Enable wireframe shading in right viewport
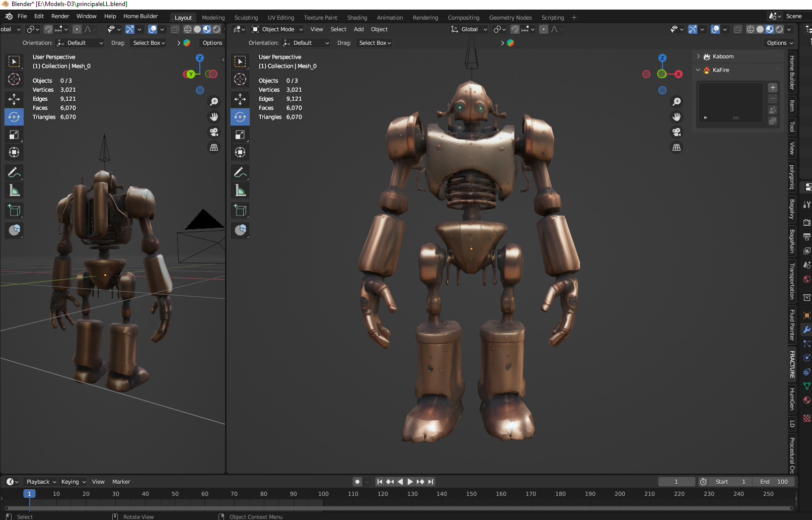812x520 pixels. pos(750,29)
